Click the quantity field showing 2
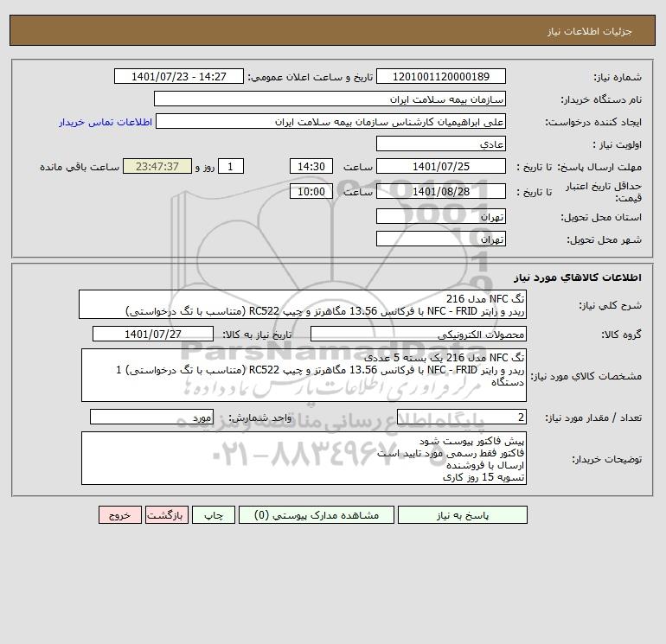Viewport: 666px width, 644px height. click(x=462, y=417)
